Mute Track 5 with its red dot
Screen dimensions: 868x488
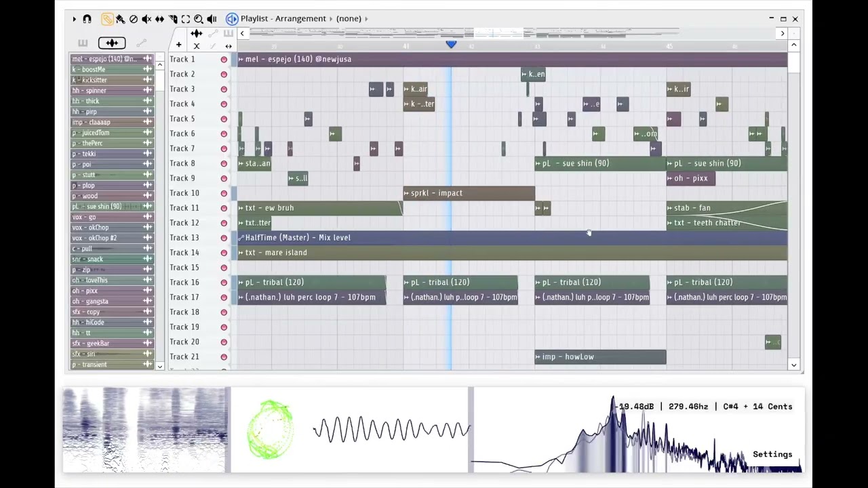click(224, 119)
